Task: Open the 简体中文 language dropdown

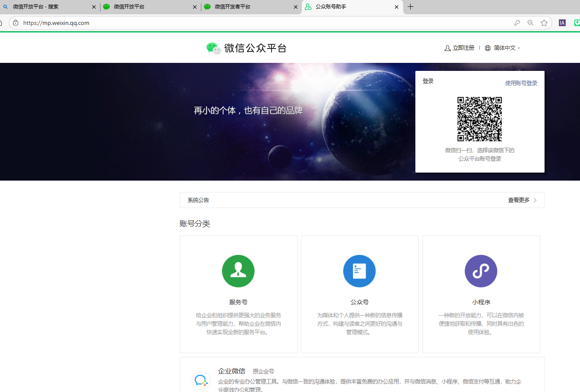Action: pos(507,48)
